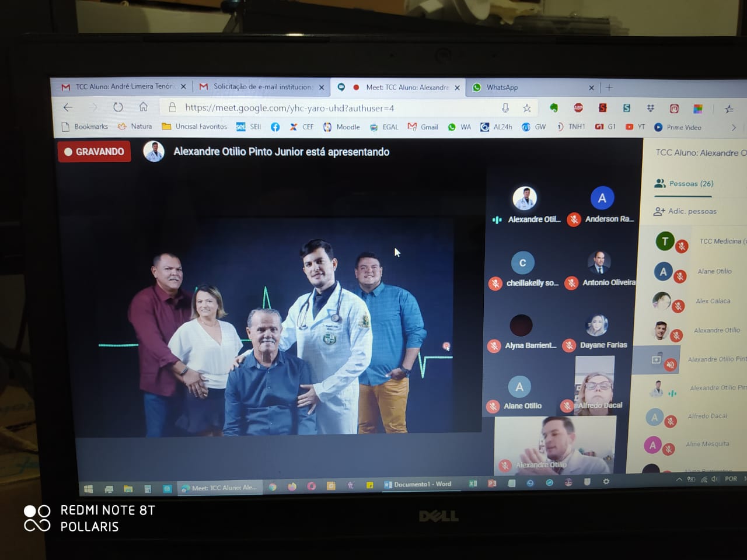Open the Meet TCC Aluno taskbar window
747x560 pixels.
(x=220, y=488)
